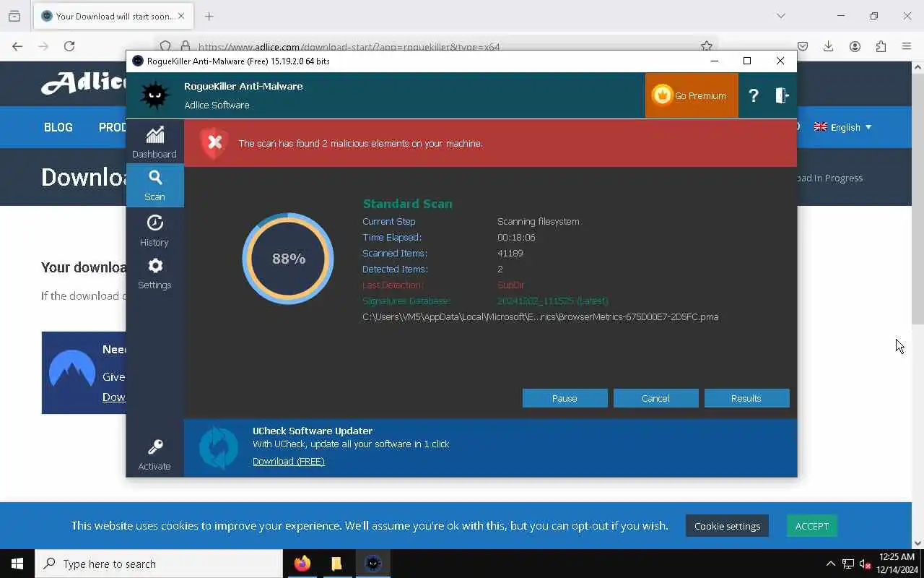Screen dimensions: 924x578
Task: Open the Help question mark icon
Action: tap(753, 95)
